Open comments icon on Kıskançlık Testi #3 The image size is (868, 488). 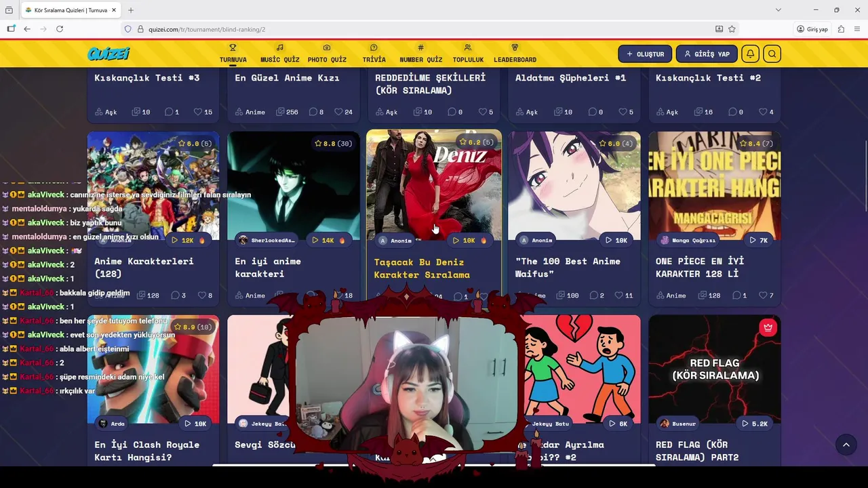tap(169, 112)
